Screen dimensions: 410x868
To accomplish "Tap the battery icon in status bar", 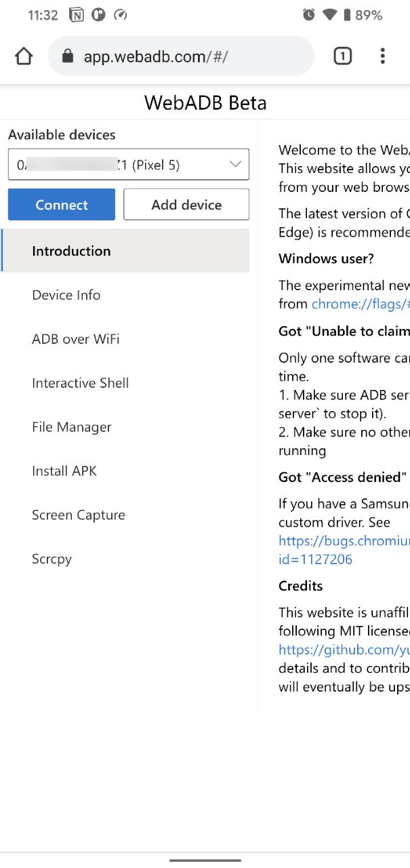I will coord(347,15).
